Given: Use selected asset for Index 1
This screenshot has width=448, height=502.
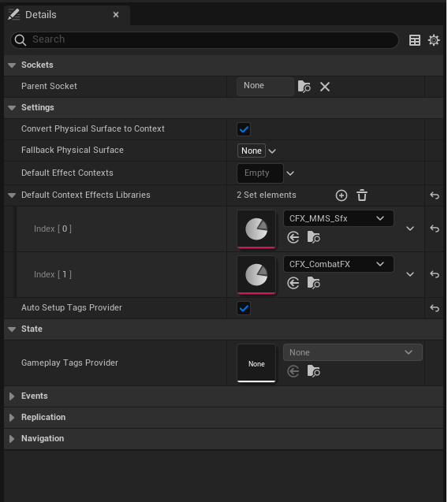Looking at the screenshot, I should pos(293,284).
